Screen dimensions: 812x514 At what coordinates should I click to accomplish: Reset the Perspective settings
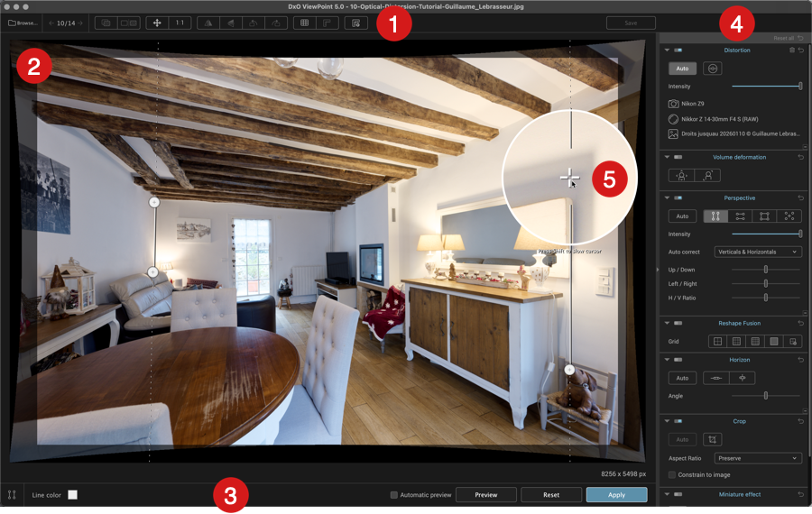point(800,197)
